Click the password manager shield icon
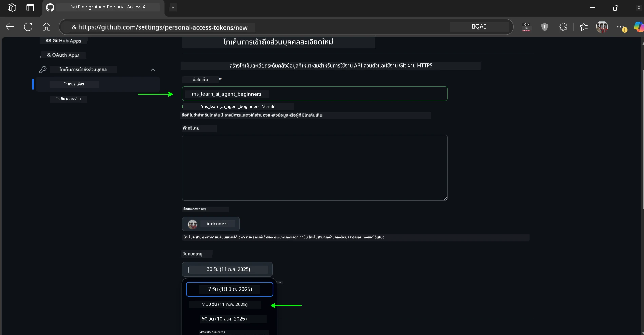The height and width of the screenshot is (335, 644). pyautogui.click(x=545, y=27)
